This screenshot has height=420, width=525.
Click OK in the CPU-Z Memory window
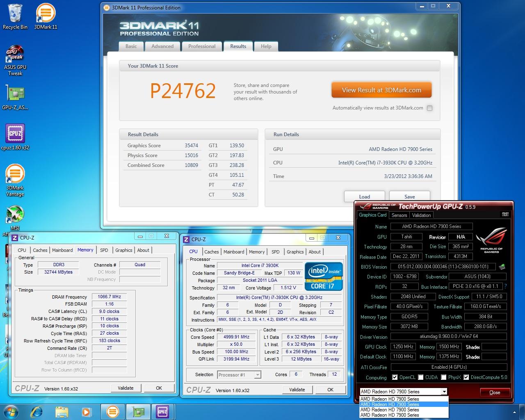(159, 388)
